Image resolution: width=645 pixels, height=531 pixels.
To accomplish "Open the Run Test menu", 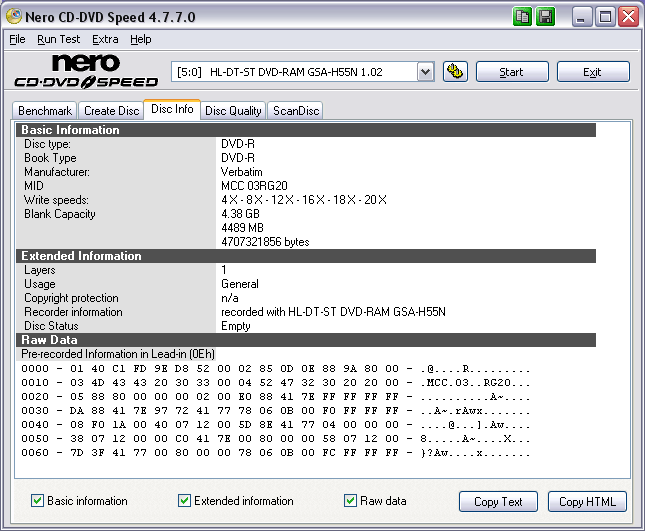I will pos(58,39).
